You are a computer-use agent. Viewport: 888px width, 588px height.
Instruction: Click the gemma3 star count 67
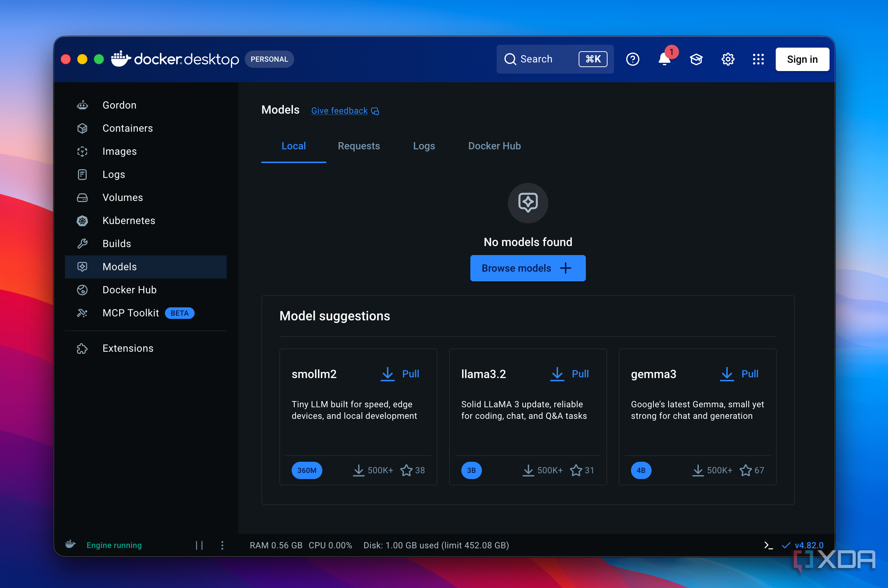752,470
